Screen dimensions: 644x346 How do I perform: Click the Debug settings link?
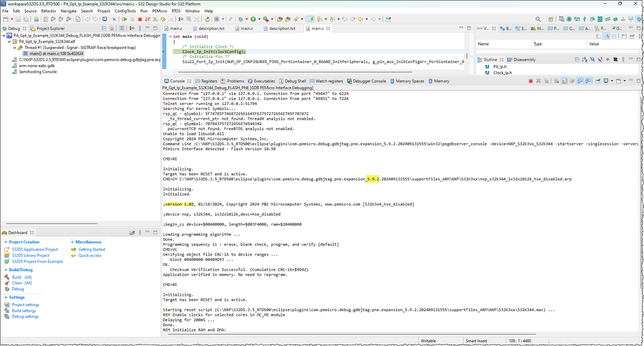click(x=25, y=316)
